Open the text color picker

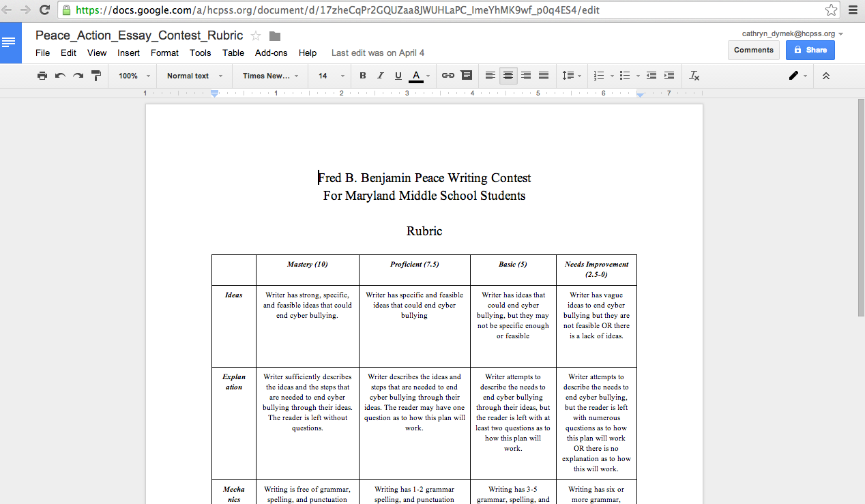click(419, 76)
